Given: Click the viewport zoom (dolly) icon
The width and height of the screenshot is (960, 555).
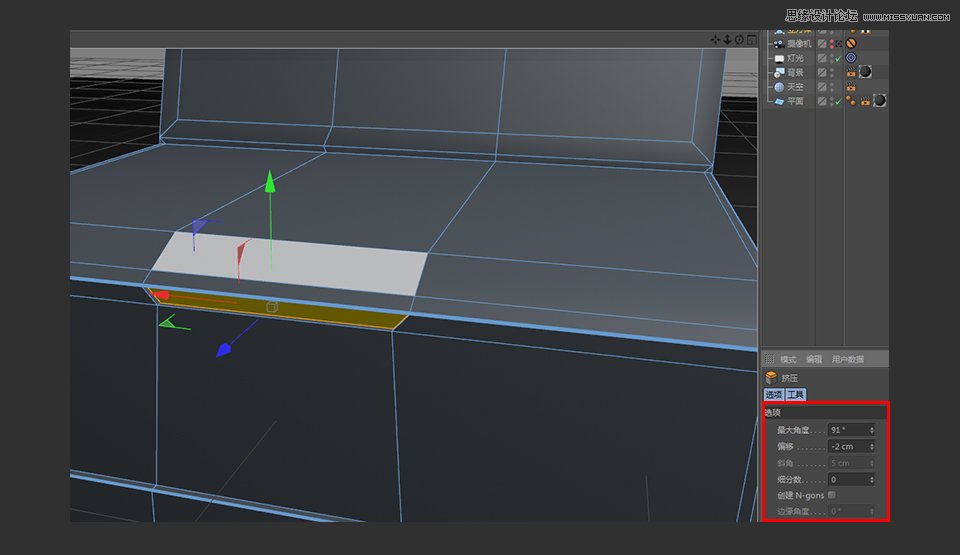Looking at the screenshot, I should (727, 40).
